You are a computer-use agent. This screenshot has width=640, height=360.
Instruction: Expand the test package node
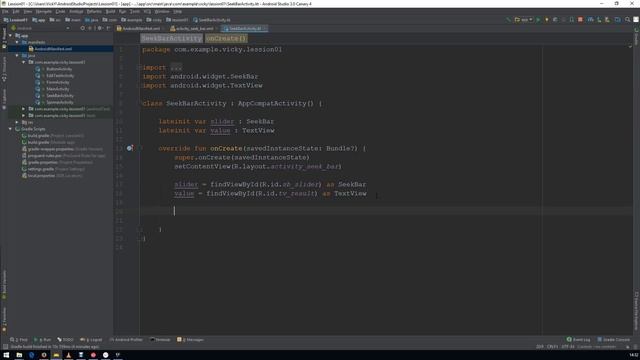(x=24, y=116)
